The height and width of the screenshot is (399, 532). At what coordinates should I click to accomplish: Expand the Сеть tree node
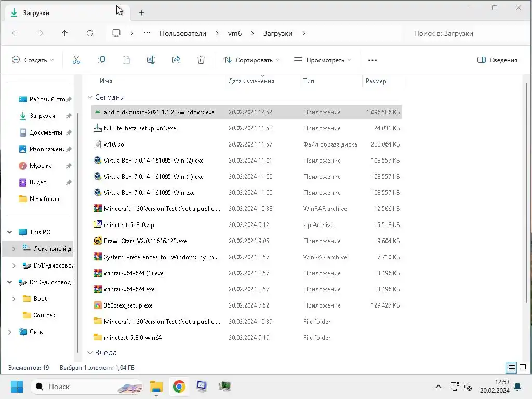9,332
